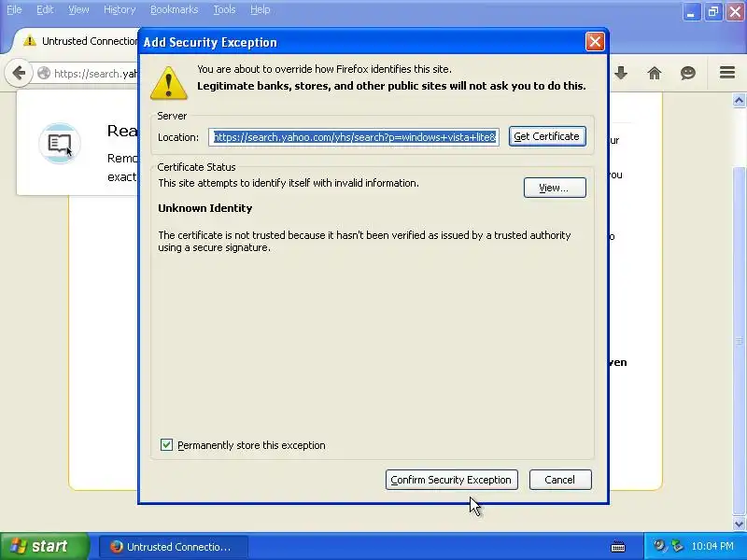This screenshot has width=747, height=560.
Task: Uncheck Permanently store this exception
Action: pyautogui.click(x=166, y=445)
